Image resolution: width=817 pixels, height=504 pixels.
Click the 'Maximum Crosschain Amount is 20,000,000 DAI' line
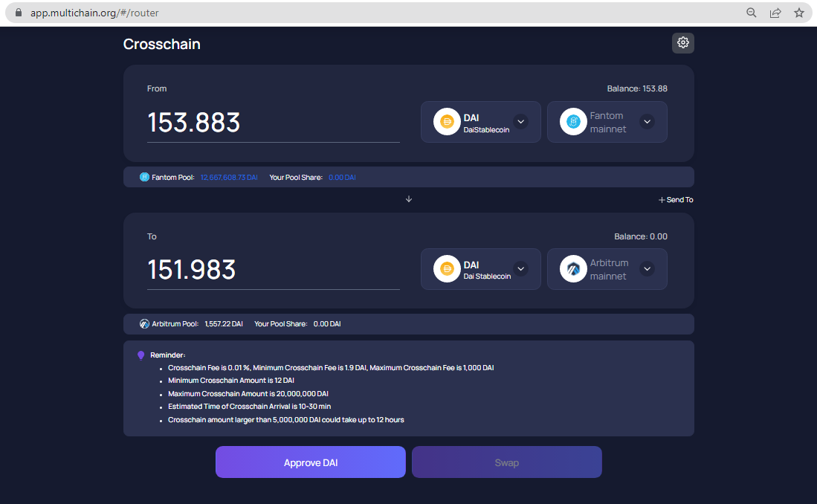(x=248, y=393)
